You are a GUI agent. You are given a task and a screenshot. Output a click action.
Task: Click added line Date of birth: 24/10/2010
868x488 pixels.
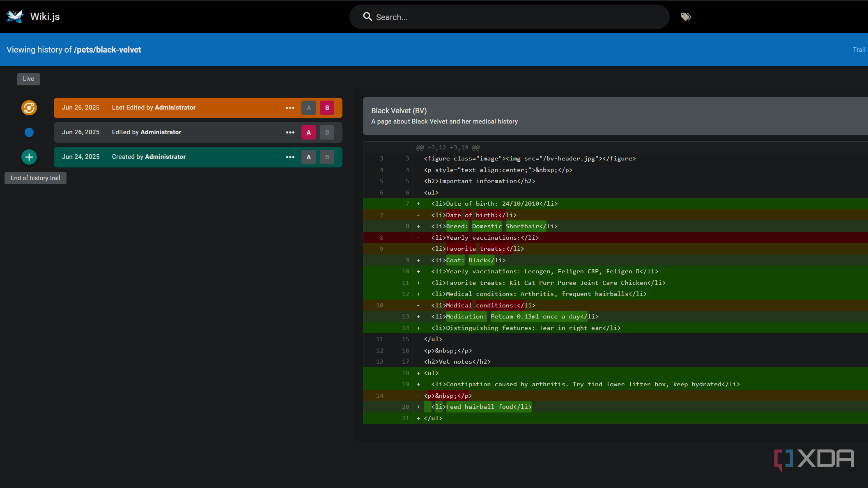pos(615,204)
